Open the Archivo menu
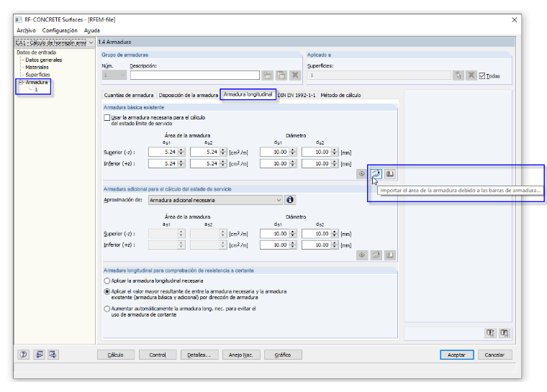 pyautogui.click(x=26, y=30)
